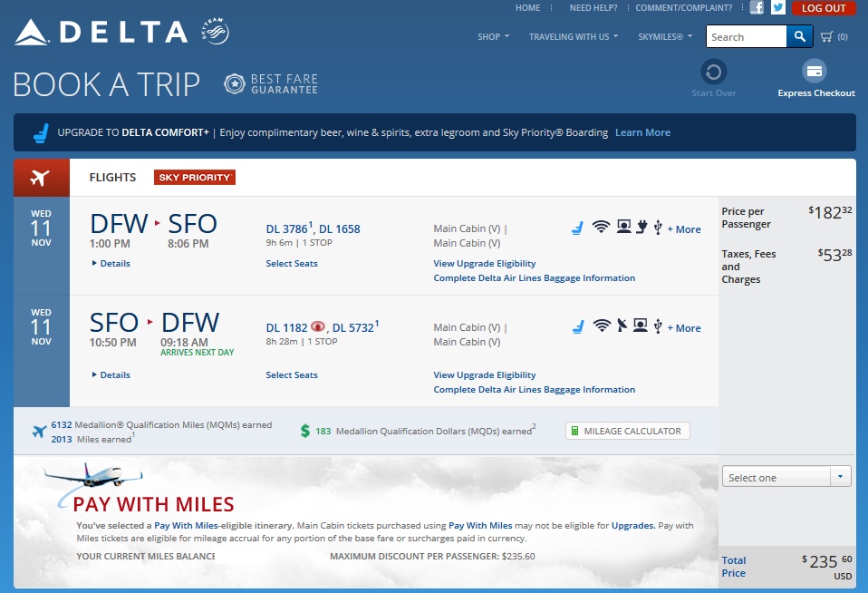Click Select Seats for the DFW–SFO flight

(292, 263)
